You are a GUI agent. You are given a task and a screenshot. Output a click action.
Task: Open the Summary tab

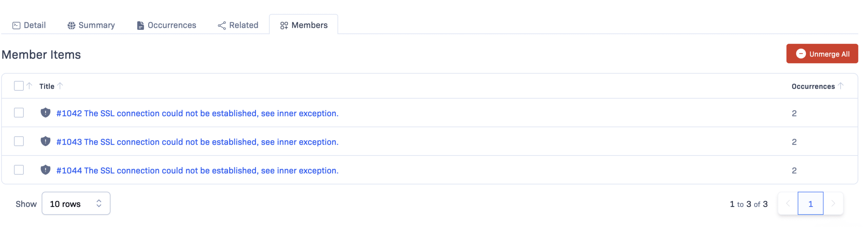pos(91,25)
